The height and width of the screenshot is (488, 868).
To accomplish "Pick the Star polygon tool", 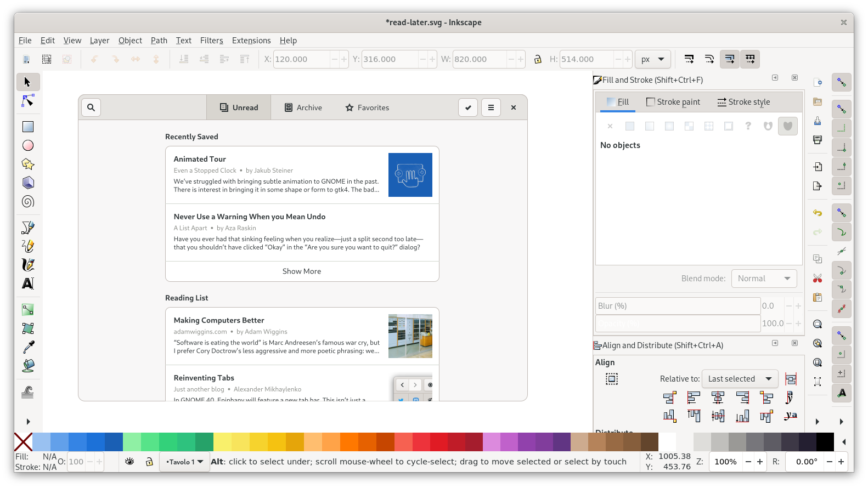I will click(x=28, y=164).
